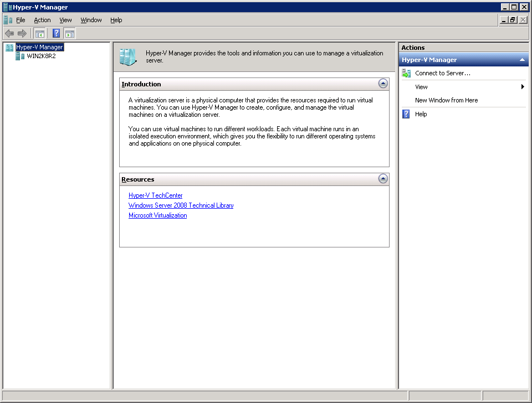Click the Forward arrow in the toolbar
The width and height of the screenshot is (532, 403).
tap(22, 34)
